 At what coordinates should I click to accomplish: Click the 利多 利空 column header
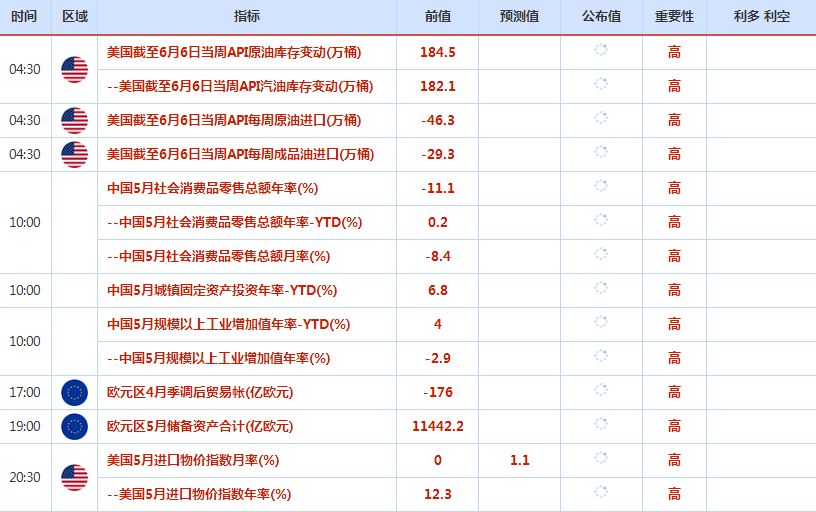coord(762,17)
